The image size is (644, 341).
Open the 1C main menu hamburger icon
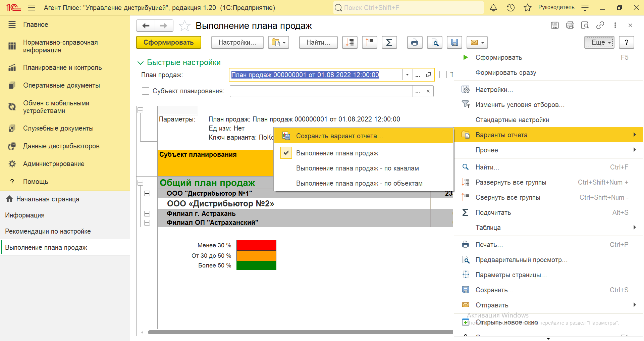coord(32,8)
